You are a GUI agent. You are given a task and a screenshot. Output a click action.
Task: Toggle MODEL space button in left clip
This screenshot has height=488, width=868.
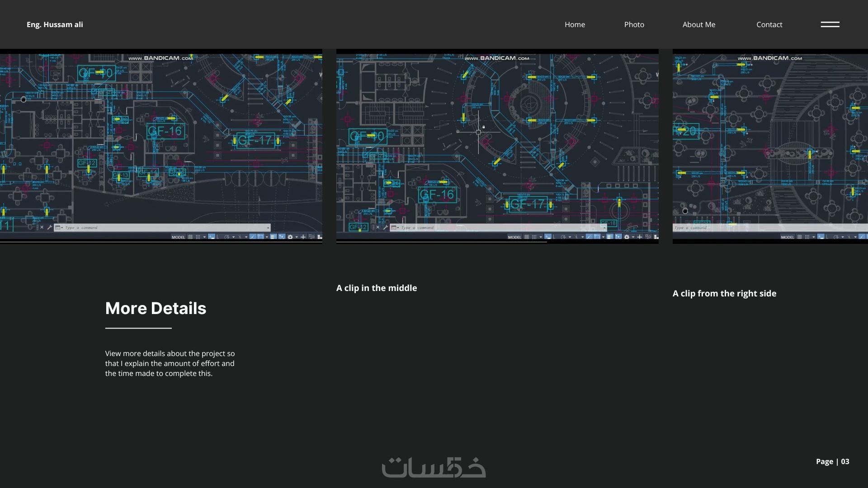point(178,237)
